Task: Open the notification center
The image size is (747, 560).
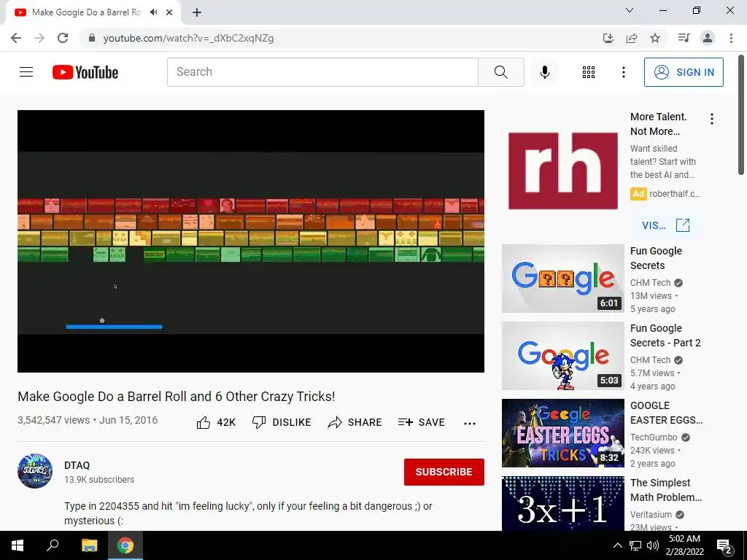Action: click(724, 546)
